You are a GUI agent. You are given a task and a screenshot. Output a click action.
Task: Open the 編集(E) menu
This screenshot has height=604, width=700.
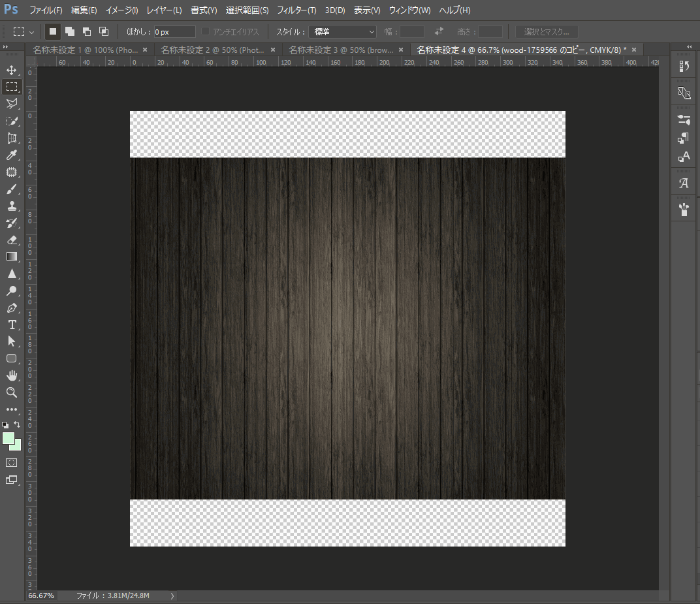(84, 10)
